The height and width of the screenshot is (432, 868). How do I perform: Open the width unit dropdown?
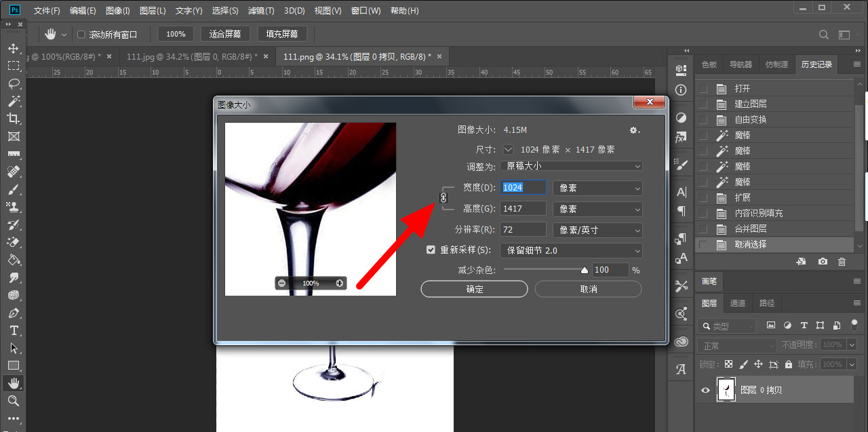pos(597,188)
